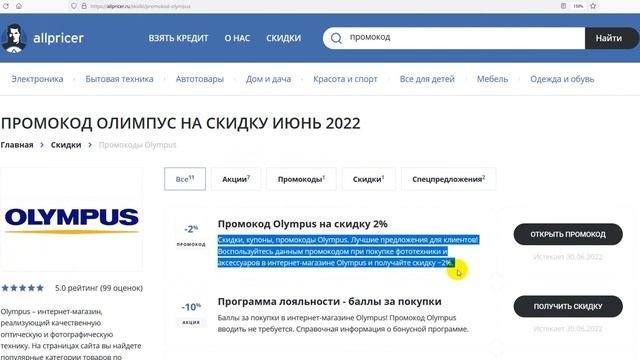Open the О НАС menu item

coord(237,38)
